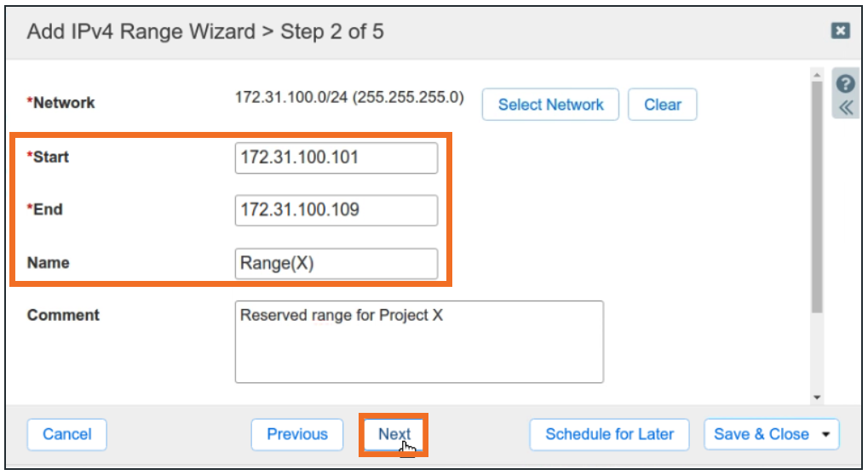Clear the selected network
Image resolution: width=868 pixels, height=475 pixels.
[662, 105]
